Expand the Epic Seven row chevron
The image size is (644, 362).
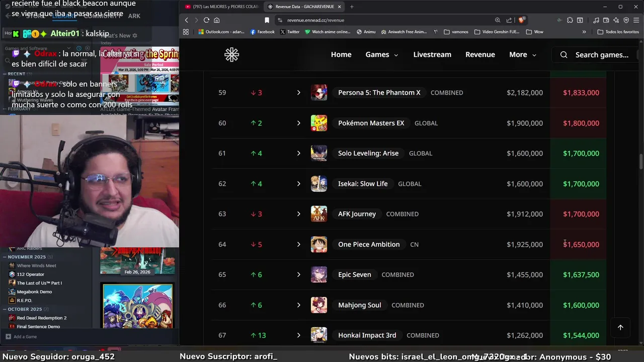pos(298,275)
